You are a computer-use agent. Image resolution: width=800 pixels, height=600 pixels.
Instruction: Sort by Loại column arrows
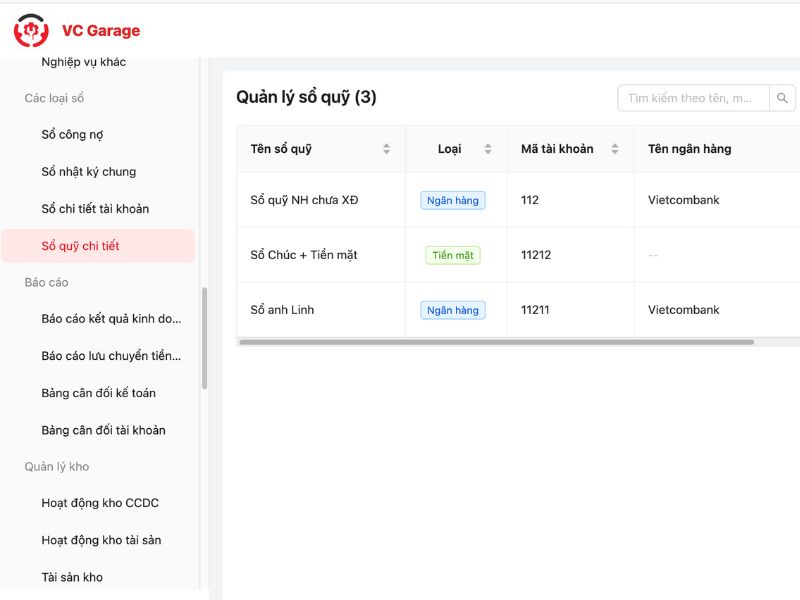click(x=488, y=149)
